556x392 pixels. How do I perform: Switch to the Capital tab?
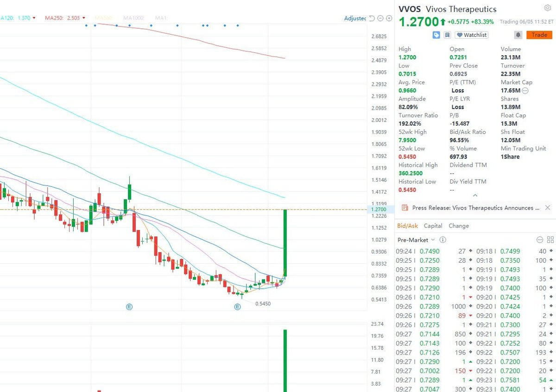pyautogui.click(x=433, y=226)
